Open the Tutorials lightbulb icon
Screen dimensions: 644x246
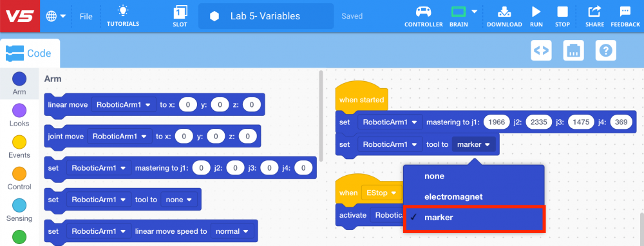click(x=123, y=11)
